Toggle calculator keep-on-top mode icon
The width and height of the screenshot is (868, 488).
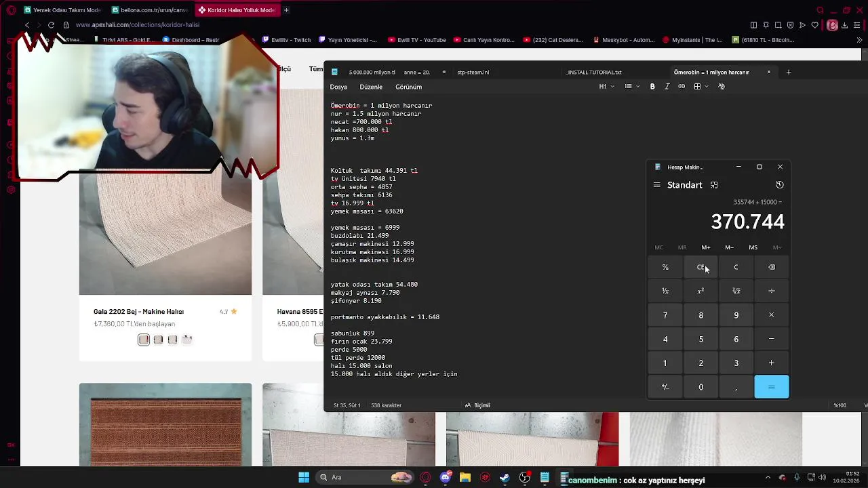714,185
